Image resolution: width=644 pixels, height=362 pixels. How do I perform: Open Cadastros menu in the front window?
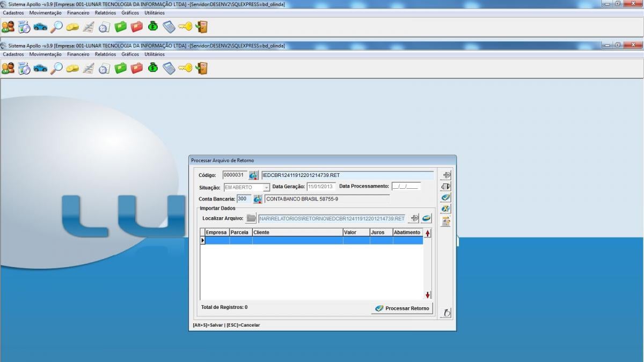click(x=13, y=54)
